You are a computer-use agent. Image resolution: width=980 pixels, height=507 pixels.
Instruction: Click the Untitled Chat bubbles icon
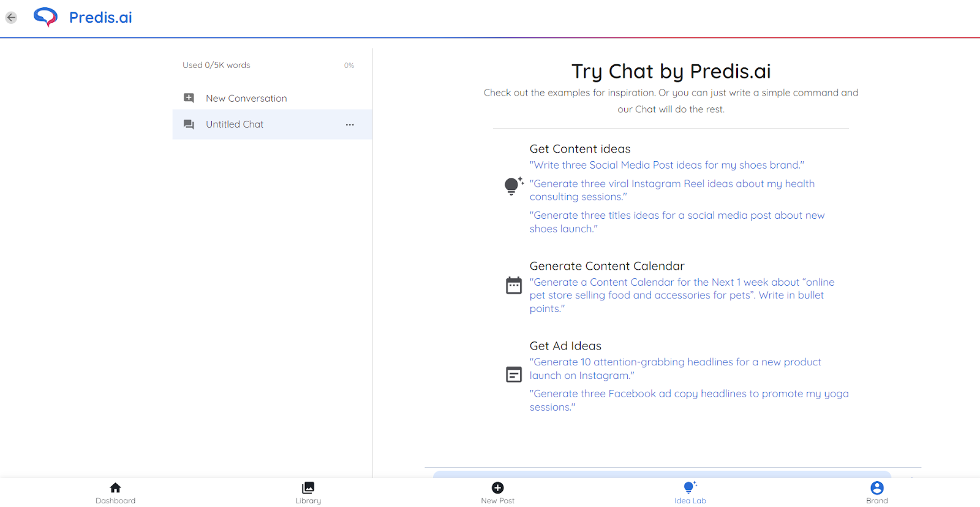click(189, 124)
